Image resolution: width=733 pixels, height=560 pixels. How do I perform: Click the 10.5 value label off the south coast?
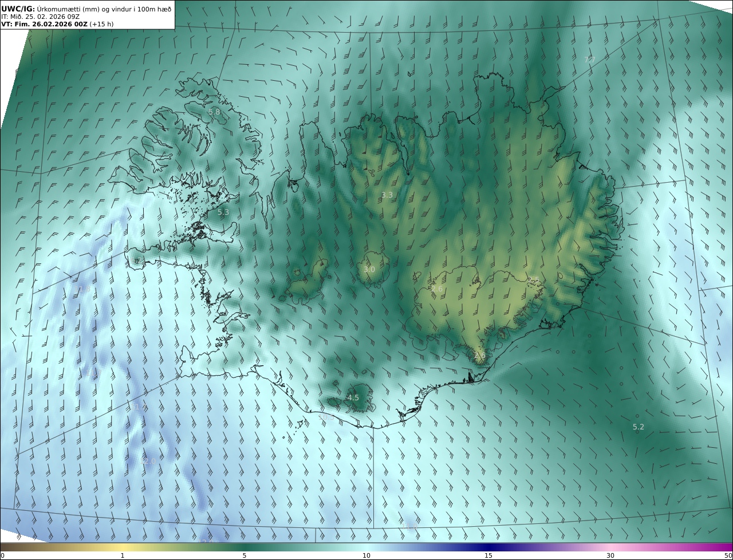coord(326,417)
